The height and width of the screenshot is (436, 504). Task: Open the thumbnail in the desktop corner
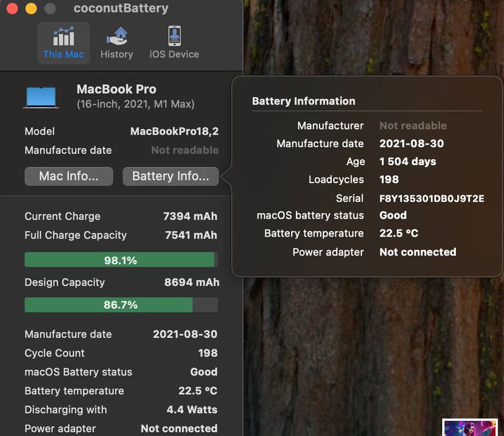point(470,428)
